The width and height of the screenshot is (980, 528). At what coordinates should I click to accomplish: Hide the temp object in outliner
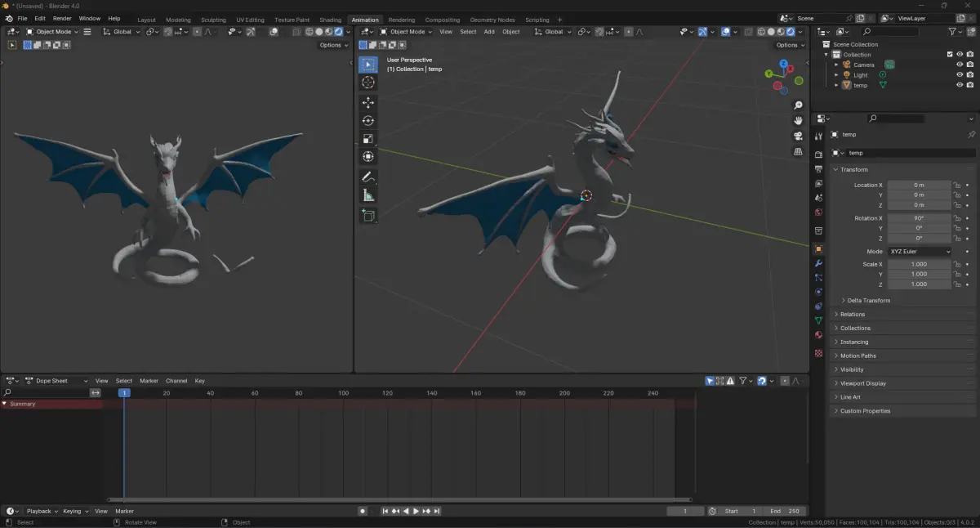[960, 85]
